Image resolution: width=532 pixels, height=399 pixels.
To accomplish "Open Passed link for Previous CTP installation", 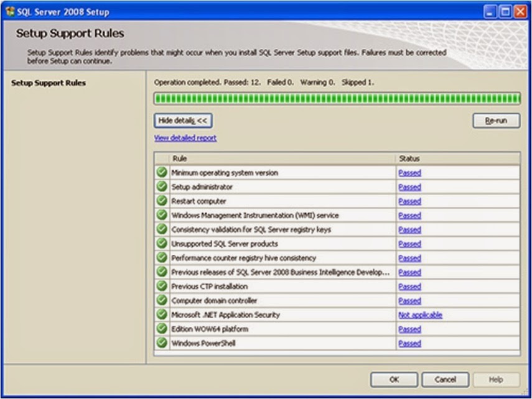I will click(x=409, y=287).
